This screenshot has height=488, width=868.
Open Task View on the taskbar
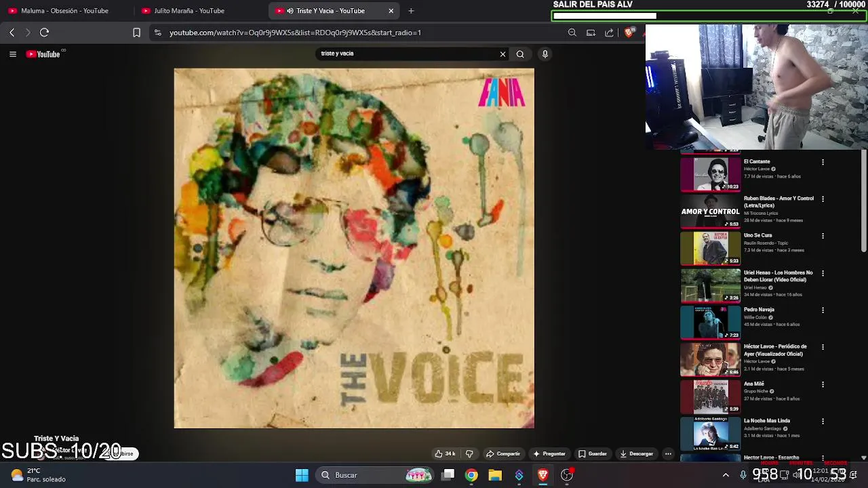pos(448,475)
